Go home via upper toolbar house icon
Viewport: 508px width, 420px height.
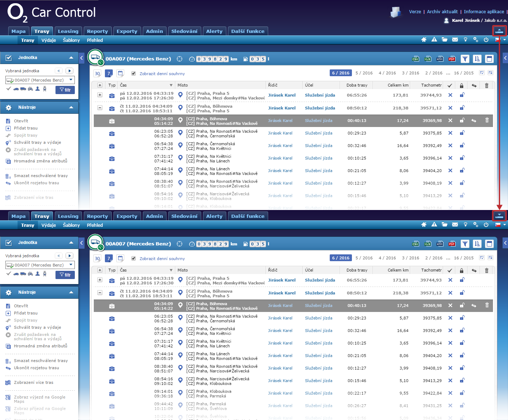pyautogui.click(x=424, y=40)
